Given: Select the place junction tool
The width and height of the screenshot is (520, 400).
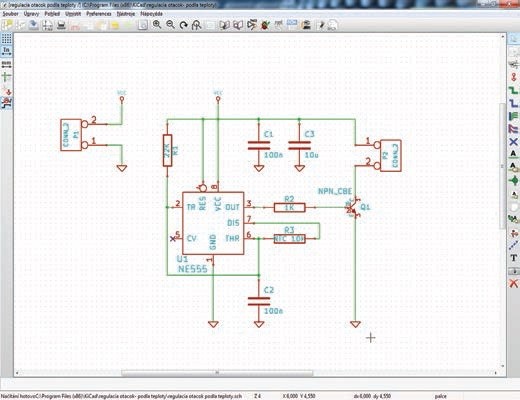Looking at the screenshot, I should 513,181.
